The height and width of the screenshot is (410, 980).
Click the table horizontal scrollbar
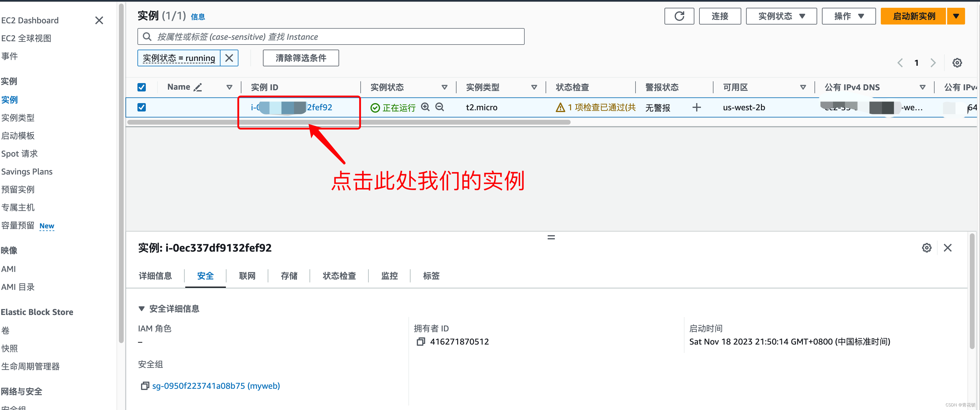[349, 123]
